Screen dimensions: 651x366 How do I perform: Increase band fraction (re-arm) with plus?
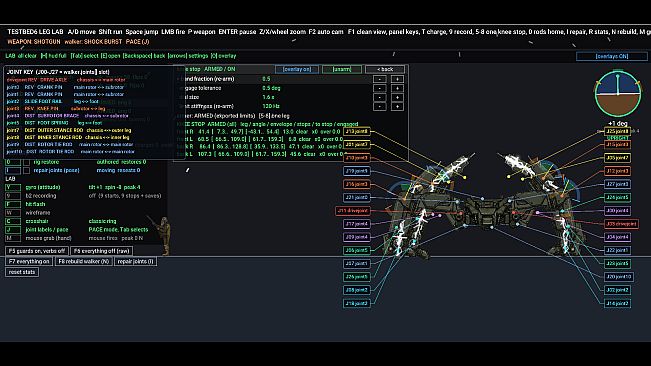(397, 79)
